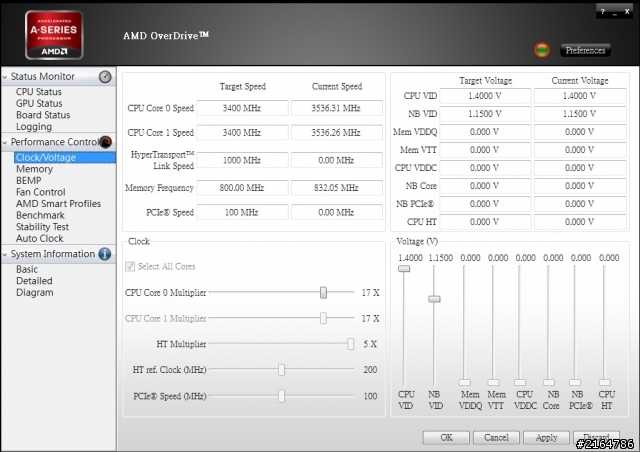This screenshot has height=452, width=640.
Task: Open Basic system information
Action: point(27,269)
